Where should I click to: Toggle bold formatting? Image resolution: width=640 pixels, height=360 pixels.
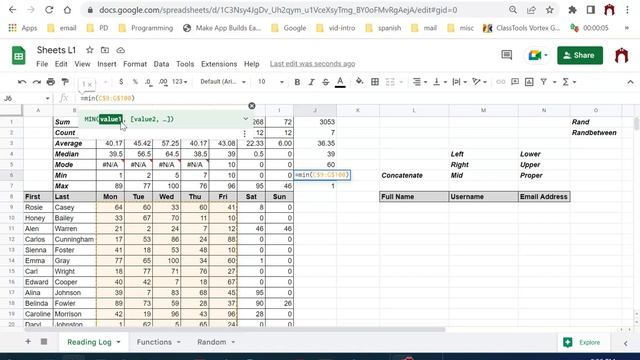point(297,82)
